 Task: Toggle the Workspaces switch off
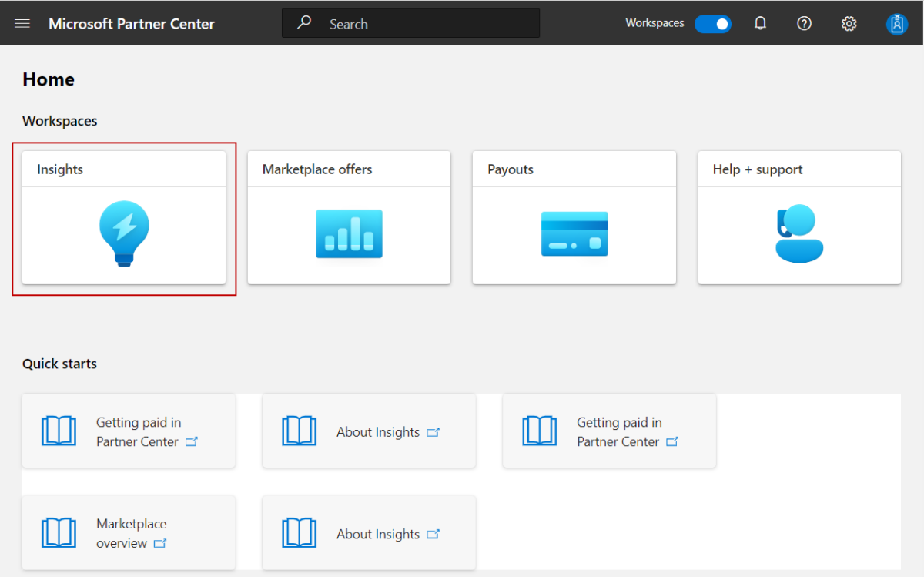pyautogui.click(x=713, y=23)
